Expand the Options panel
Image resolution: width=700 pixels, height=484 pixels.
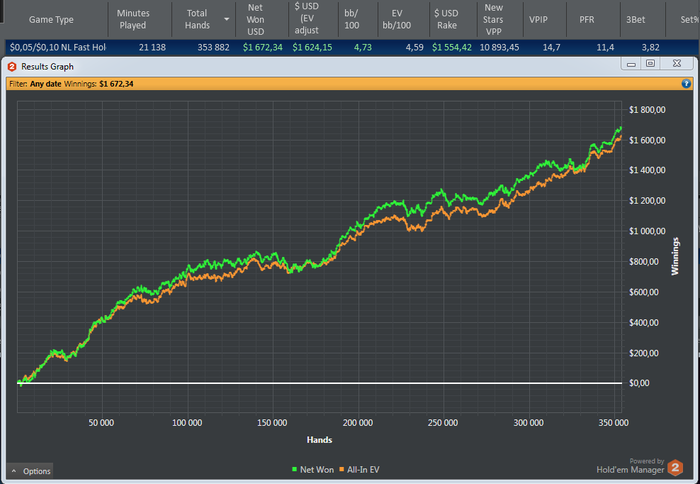coord(30,471)
